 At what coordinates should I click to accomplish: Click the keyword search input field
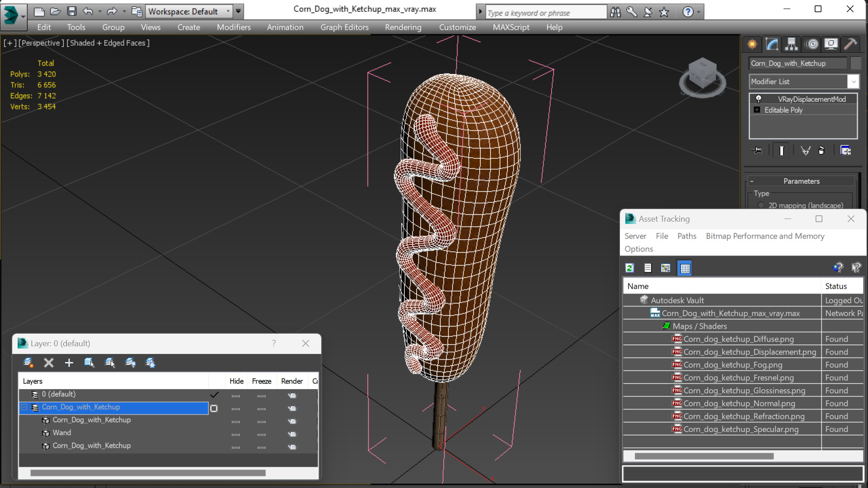click(x=545, y=13)
